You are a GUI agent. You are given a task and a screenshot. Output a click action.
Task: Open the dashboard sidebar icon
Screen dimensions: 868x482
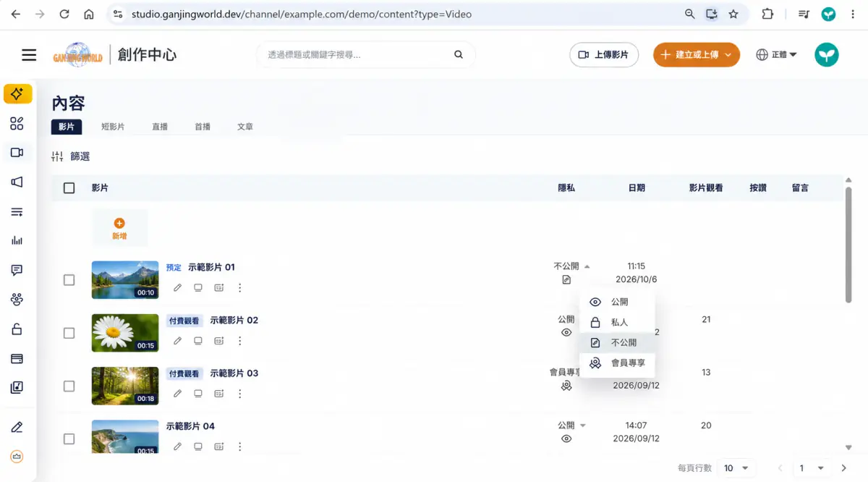(17, 123)
